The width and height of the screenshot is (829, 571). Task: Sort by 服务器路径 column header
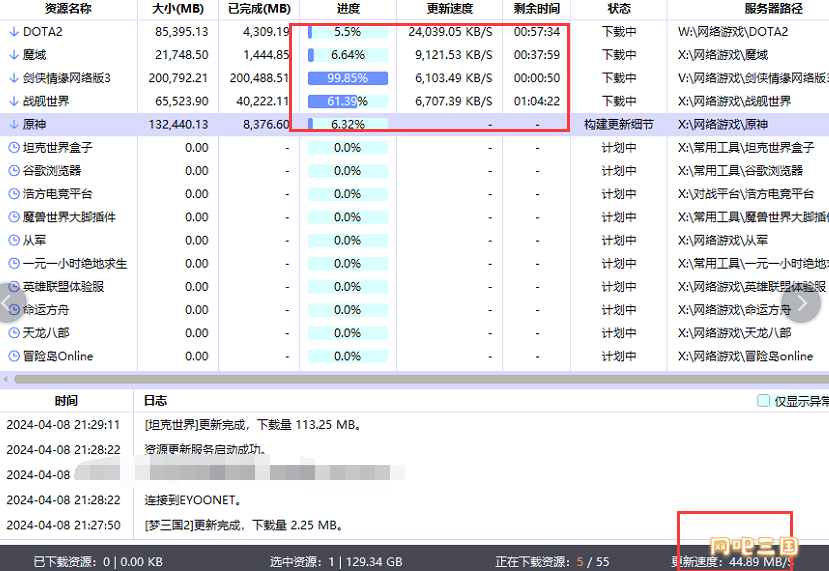coord(773,9)
